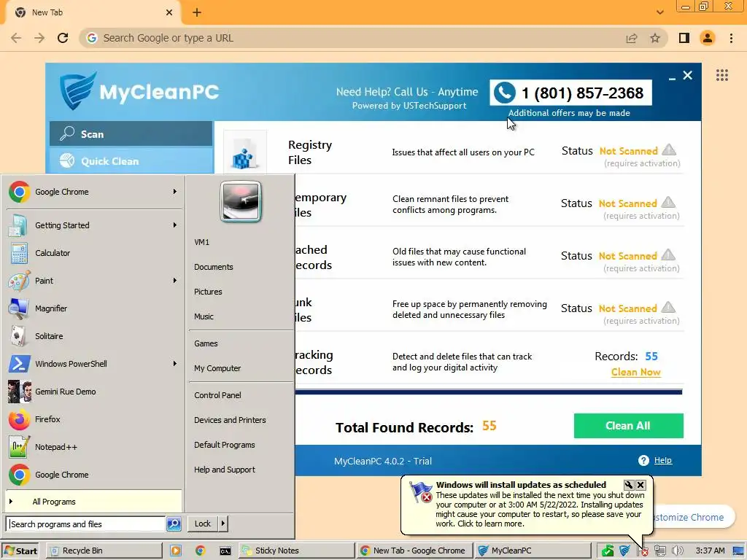Click Chrome forward arrow
Screen dimensions: 747x560
[x=39, y=38]
